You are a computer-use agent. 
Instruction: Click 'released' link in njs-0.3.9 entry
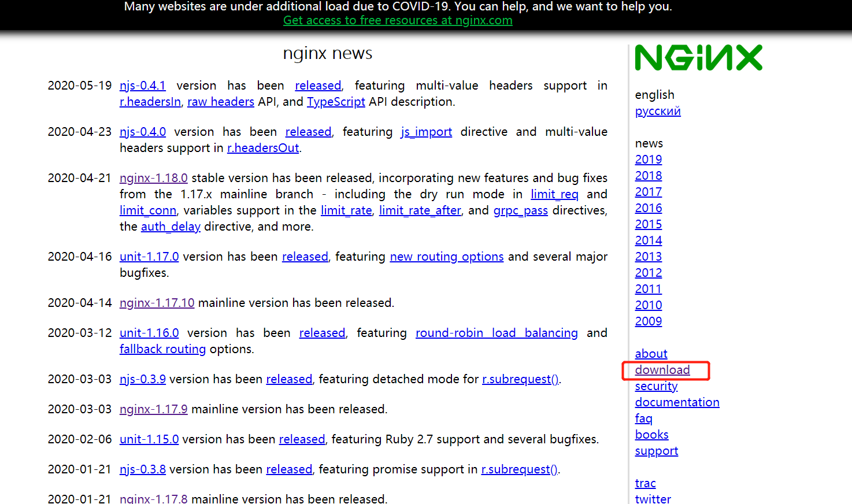pyautogui.click(x=289, y=379)
